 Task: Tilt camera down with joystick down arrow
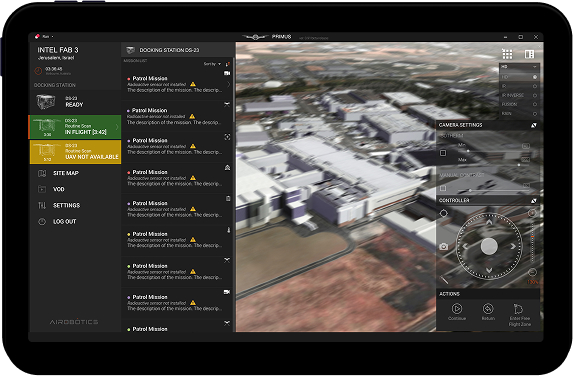tap(489, 270)
